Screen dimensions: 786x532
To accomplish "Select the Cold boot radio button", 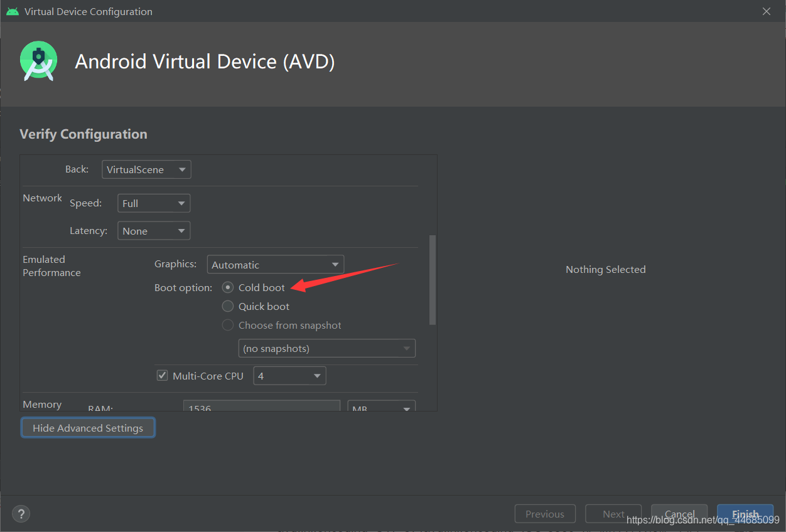I will pos(228,287).
